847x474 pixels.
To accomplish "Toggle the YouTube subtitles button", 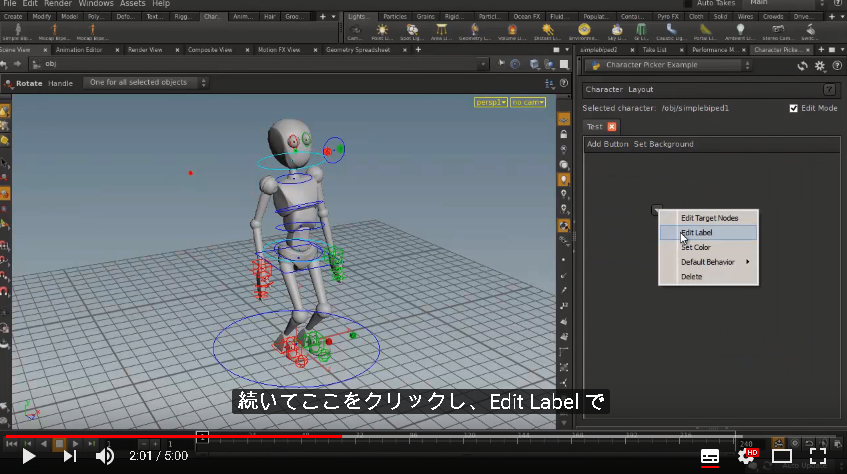I will point(710,457).
